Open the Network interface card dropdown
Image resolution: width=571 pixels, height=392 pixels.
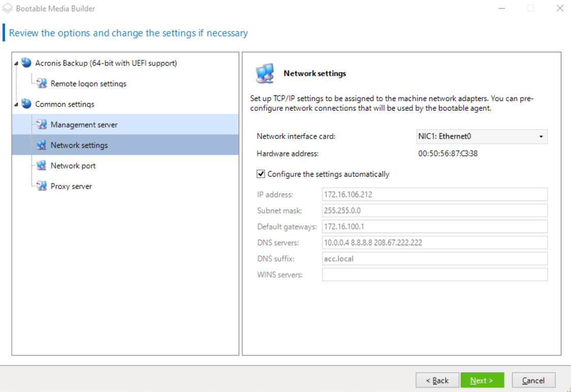point(482,137)
